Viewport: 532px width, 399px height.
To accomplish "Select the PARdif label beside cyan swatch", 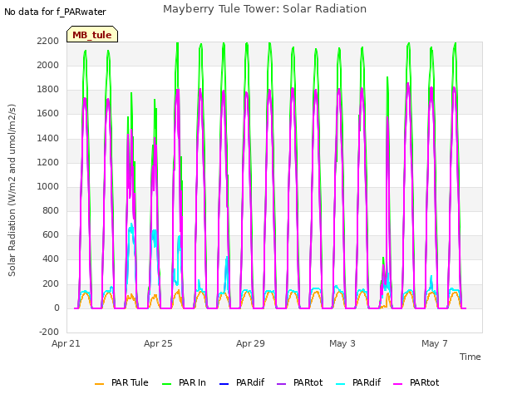I will 367,382.
